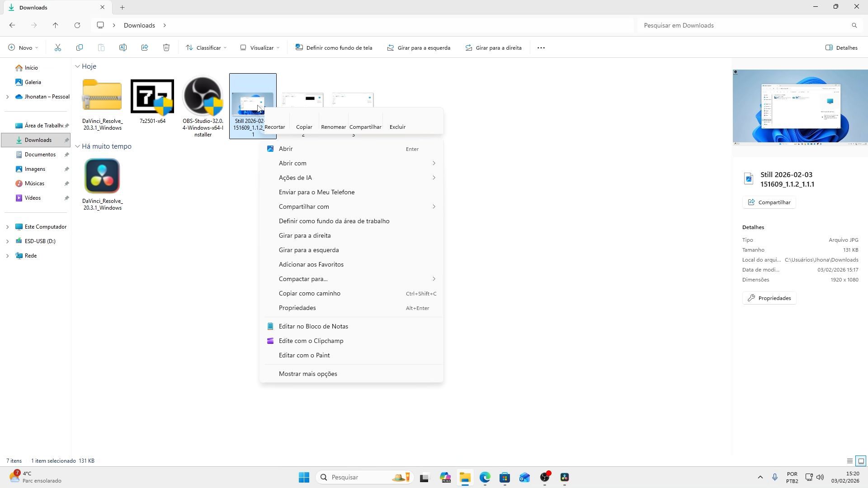Expand Este Computador tree node
Viewport: 868px width, 488px height.
tap(7, 227)
